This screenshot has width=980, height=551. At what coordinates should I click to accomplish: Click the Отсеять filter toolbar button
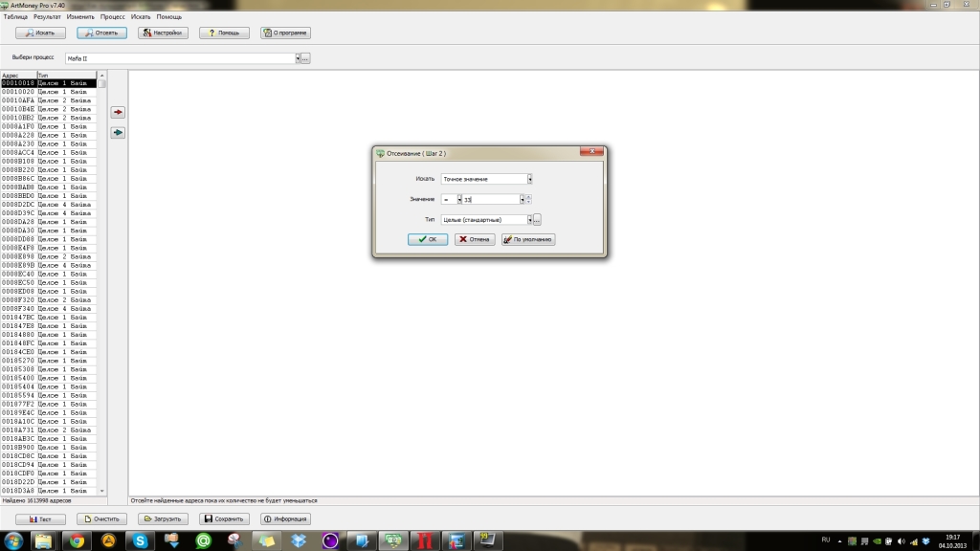(101, 33)
